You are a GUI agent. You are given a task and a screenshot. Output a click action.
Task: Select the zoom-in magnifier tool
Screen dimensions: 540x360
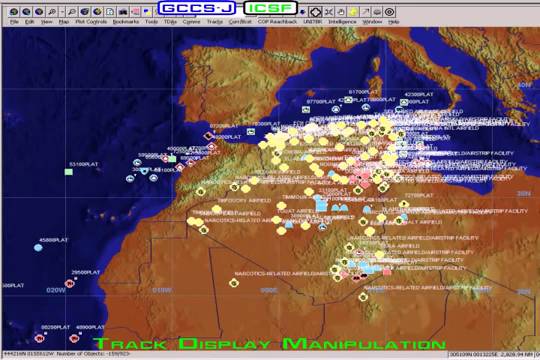pyautogui.click(x=52, y=12)
